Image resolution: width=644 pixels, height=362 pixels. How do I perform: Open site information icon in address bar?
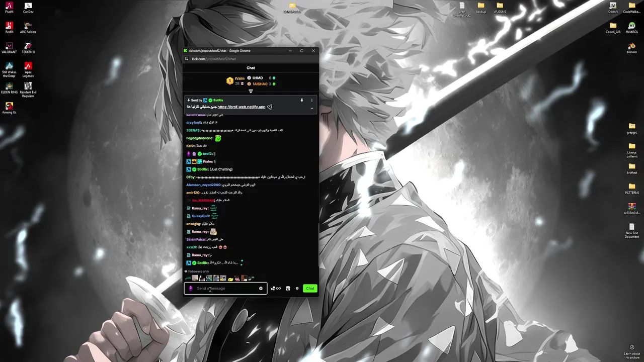coord(187,59)
